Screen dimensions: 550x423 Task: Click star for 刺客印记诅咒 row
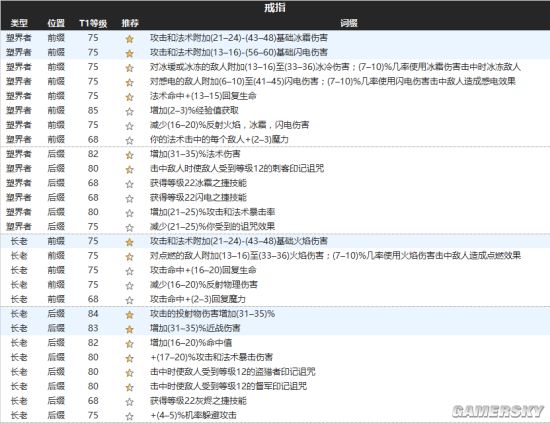tap(129, 169)
